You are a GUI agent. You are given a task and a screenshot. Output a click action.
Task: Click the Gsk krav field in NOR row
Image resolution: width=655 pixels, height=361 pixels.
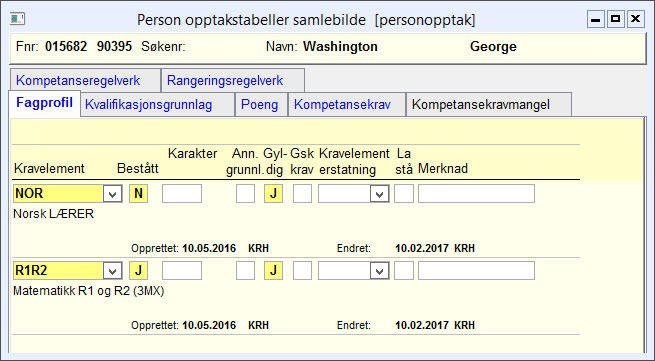[x=302, y=194]
